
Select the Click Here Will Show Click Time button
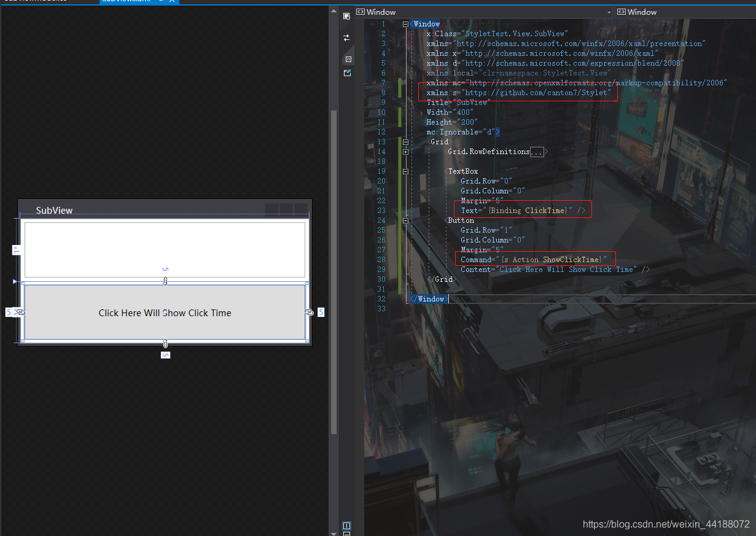(165, 313)
